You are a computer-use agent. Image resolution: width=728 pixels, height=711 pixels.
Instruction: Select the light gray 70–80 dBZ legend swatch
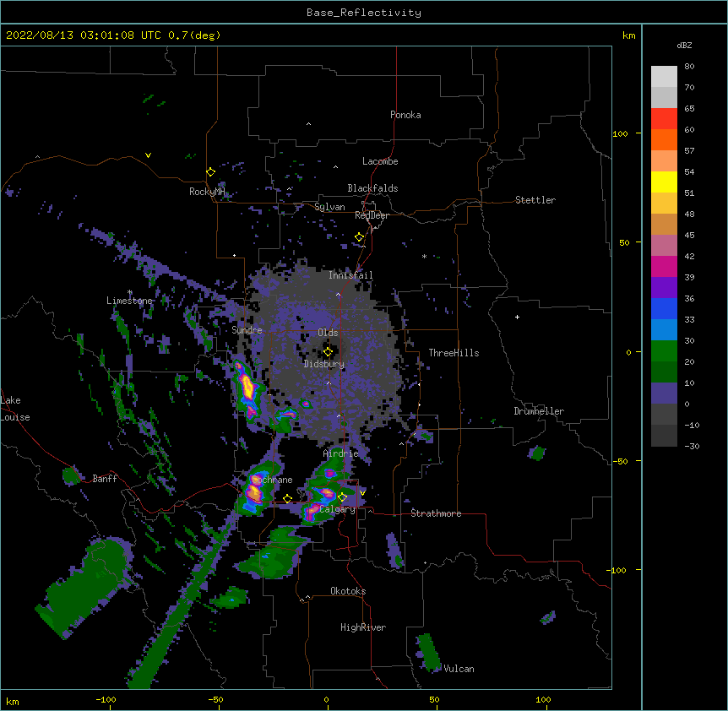point(664,77)
